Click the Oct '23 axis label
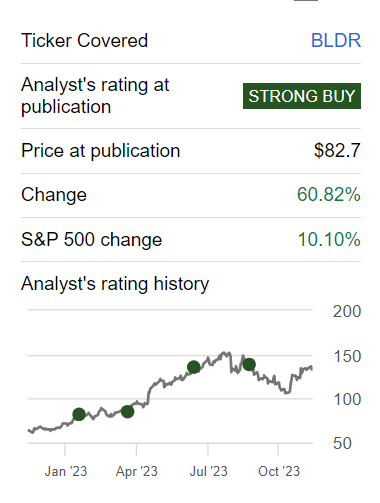 point(279,472)
